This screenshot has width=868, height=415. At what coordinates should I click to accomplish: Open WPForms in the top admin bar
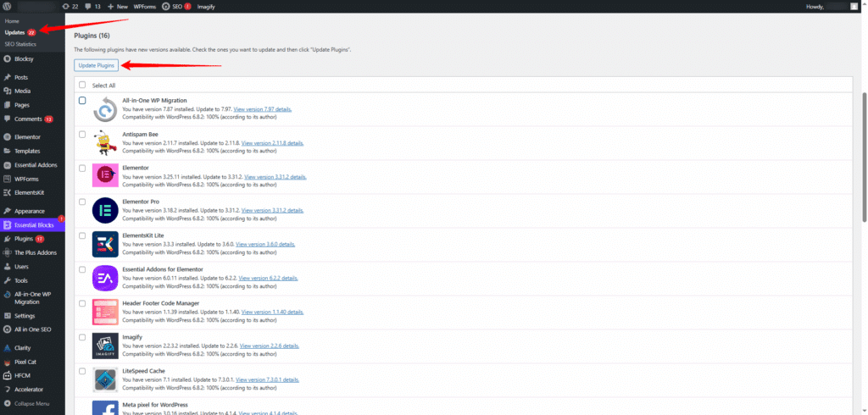(x=144, y=7)
